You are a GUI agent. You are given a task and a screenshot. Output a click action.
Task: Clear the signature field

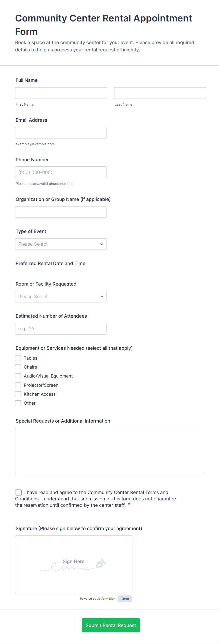click(x=125, y=599)
